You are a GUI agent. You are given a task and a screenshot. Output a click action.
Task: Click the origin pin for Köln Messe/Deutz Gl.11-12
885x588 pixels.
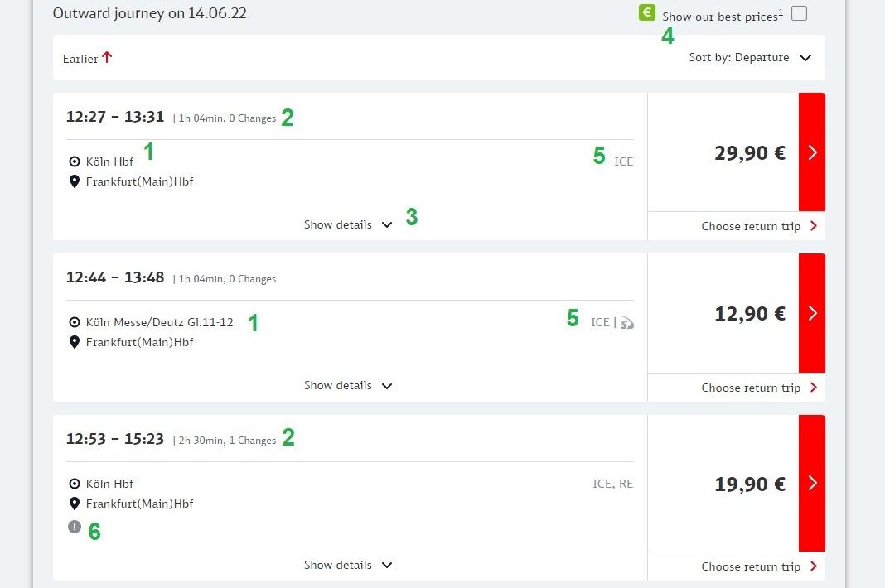(x=74, y=322)
